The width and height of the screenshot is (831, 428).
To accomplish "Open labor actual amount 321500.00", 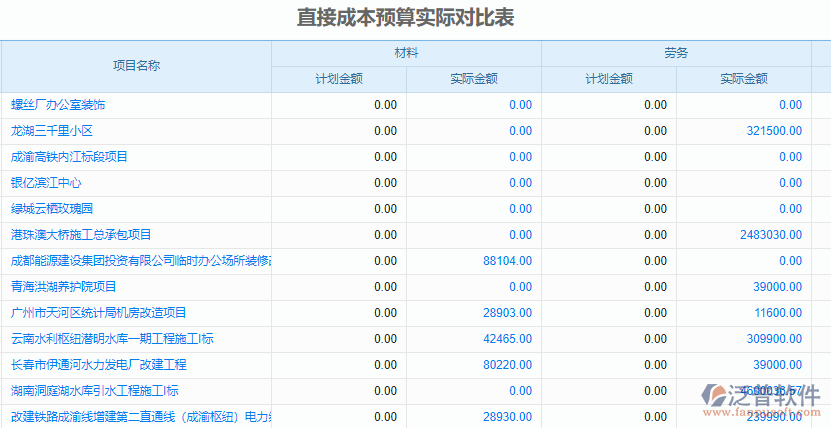I will (x=774, y=131).
